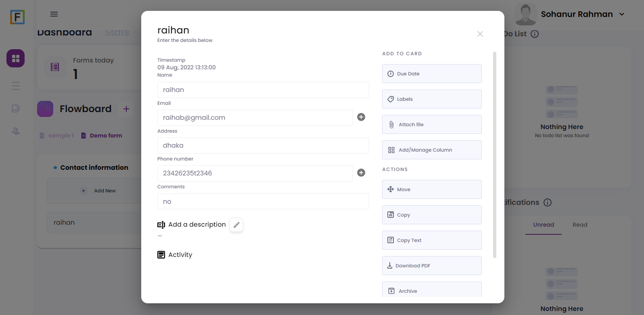
Task: Open the dashboard grid icon in sidebar
Action: (15, 58)
